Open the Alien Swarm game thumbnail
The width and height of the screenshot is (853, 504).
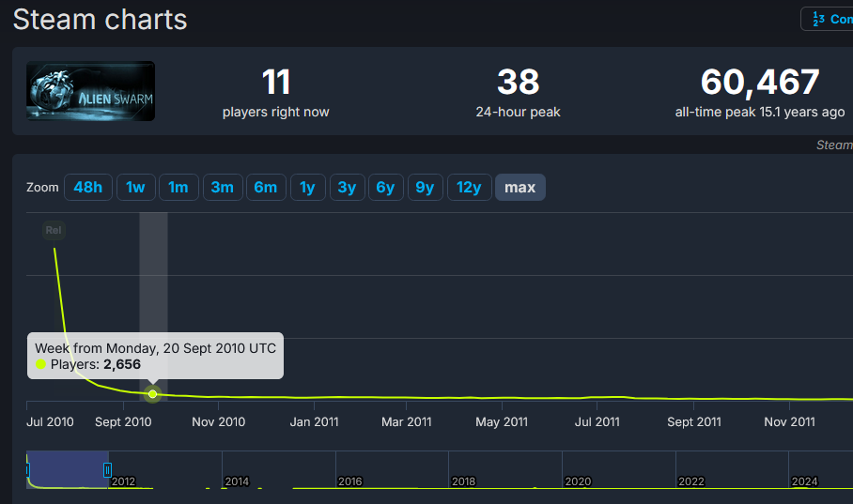91,91
